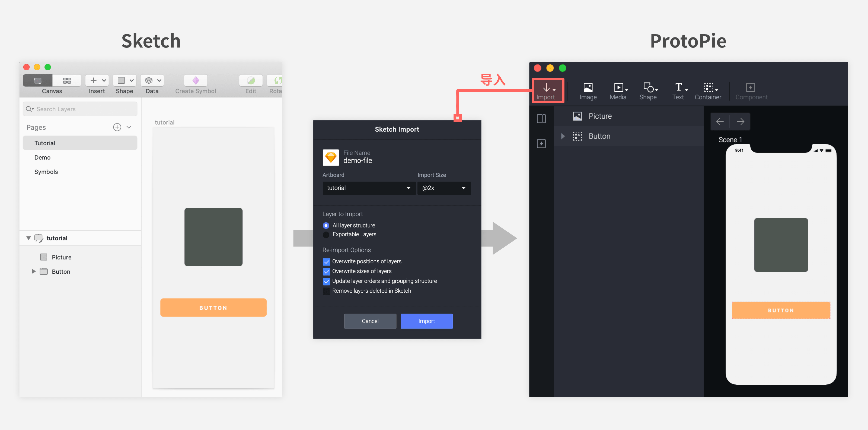Click Create Symbol icon in Sketch toolbar
Viewport: 868px width, 430px height.
196,80
